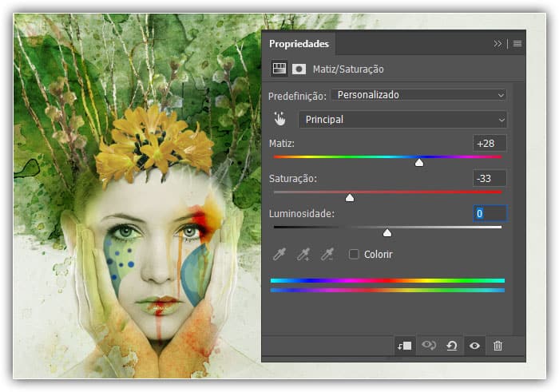
Task: Click the Saturação slider handle
Action: (350, 197)
